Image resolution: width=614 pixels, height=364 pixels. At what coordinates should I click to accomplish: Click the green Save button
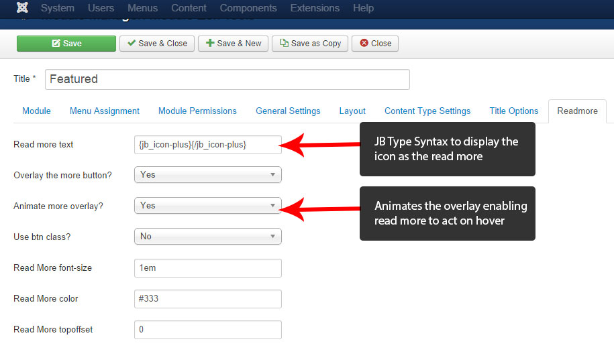pyautogui.click(x=66, y=44)
